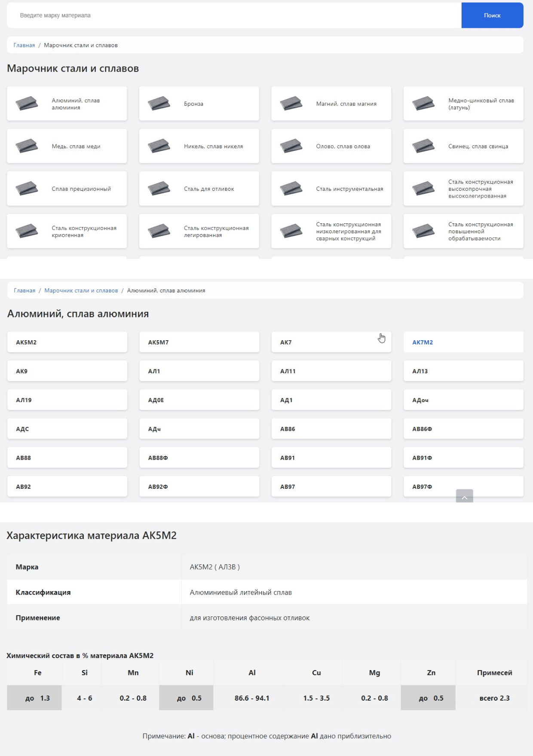Select the АК9 alloy grade
The width and height of the screenshot is (533, 756).
[67, 371]
